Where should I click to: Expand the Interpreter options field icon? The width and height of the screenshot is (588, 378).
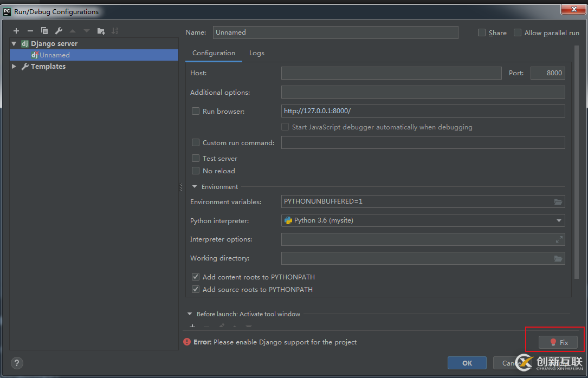point(559,239)
